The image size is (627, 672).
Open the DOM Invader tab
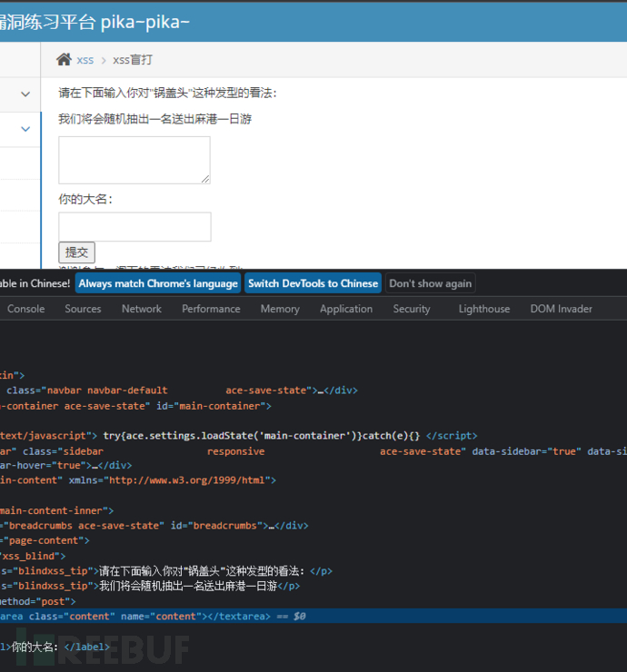coord(561,309)
